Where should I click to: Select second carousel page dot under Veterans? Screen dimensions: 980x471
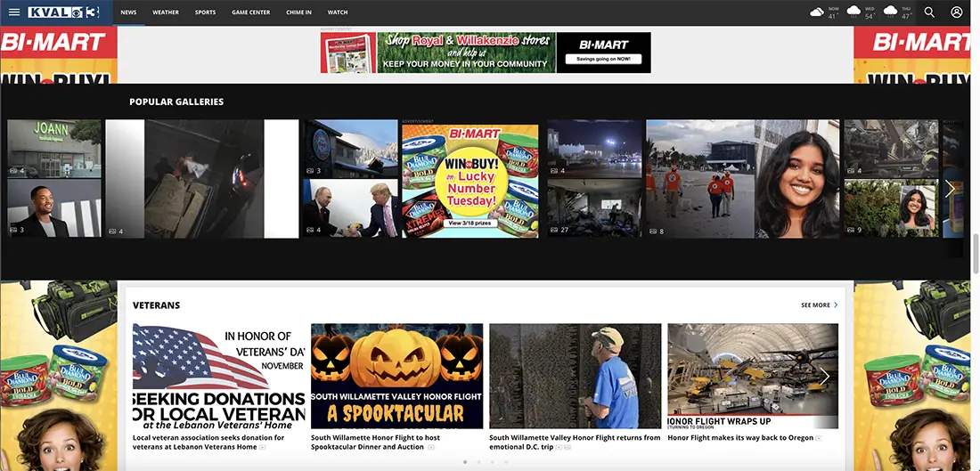478,462
